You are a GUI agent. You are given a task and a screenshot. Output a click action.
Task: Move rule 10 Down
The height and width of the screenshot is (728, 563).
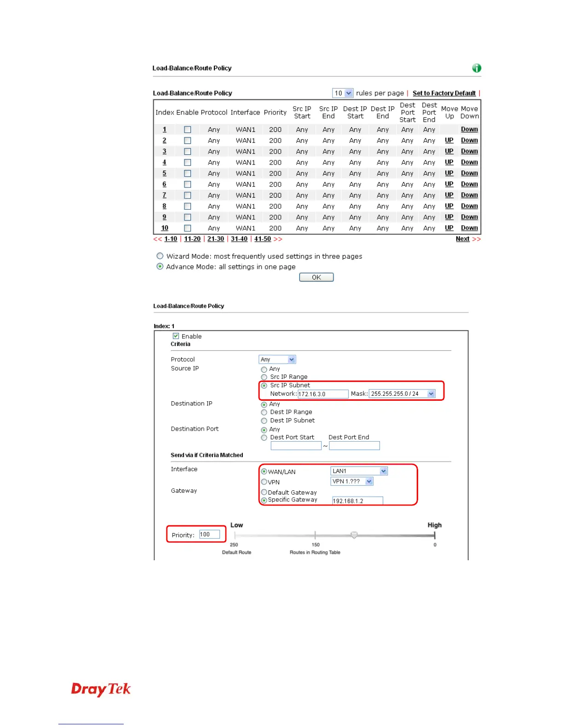469,228
